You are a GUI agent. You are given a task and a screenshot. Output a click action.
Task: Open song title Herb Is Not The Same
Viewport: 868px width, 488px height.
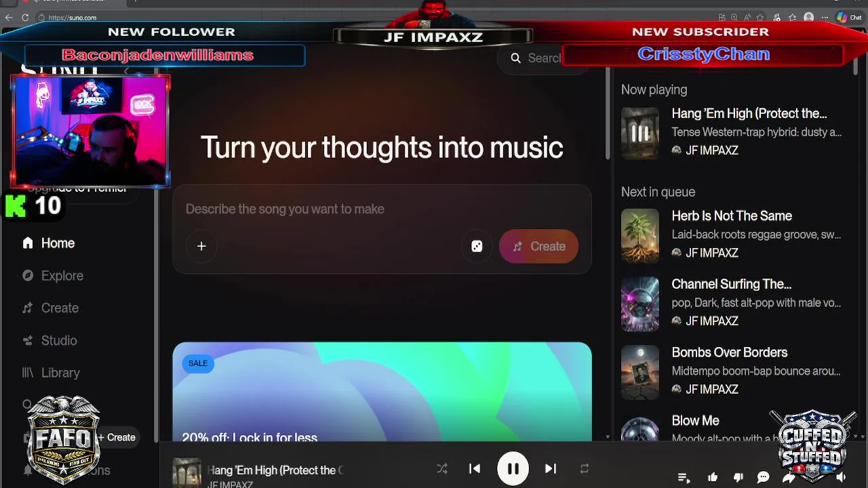(732, 216)
